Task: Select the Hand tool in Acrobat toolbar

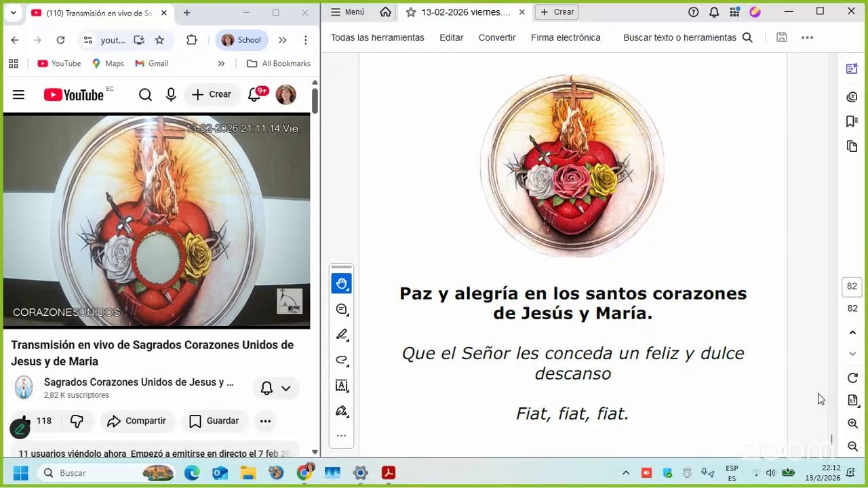Action: coord(341,283)
